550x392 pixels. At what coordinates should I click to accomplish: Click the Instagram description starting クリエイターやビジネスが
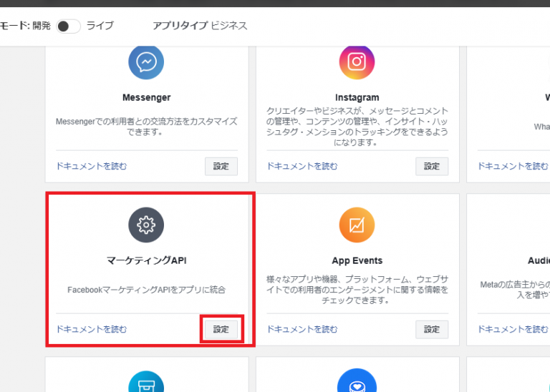(357, 127)
